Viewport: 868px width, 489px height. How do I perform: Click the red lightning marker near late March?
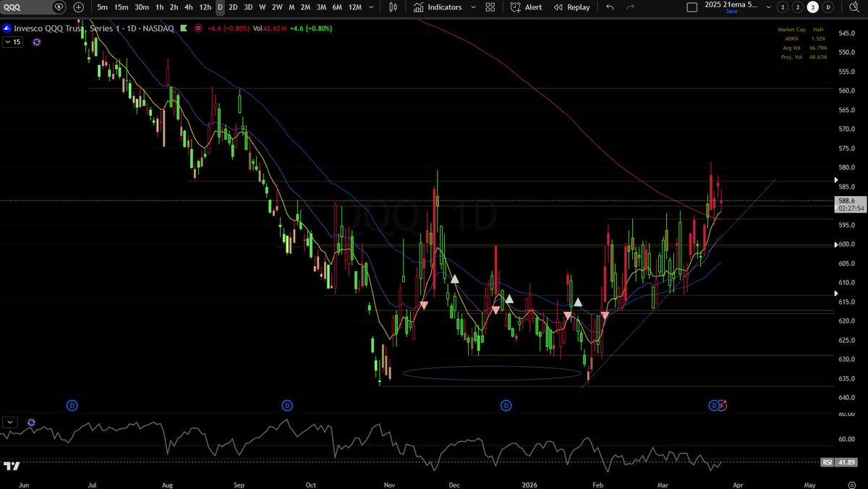coord(723,404)
